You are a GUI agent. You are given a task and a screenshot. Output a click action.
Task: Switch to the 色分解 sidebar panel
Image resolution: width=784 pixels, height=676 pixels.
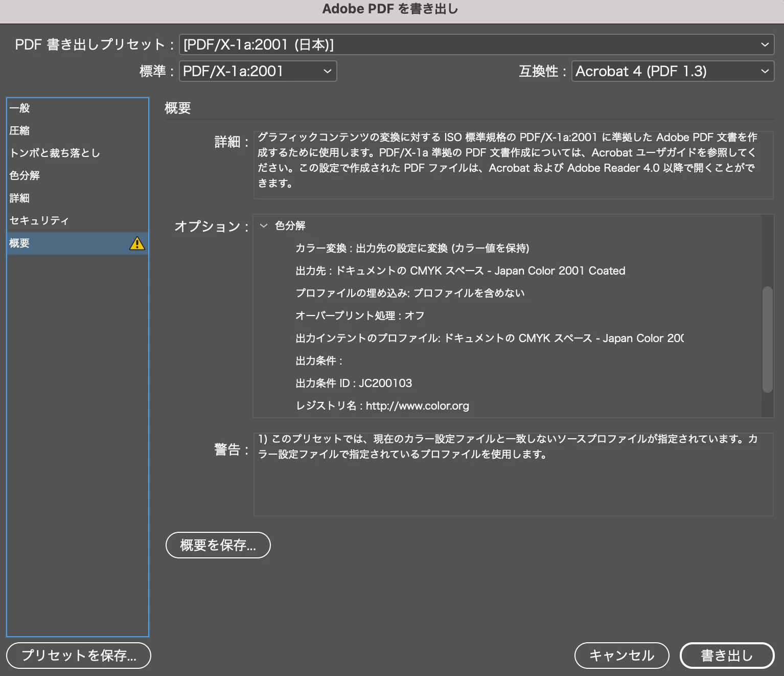point(78,175)
